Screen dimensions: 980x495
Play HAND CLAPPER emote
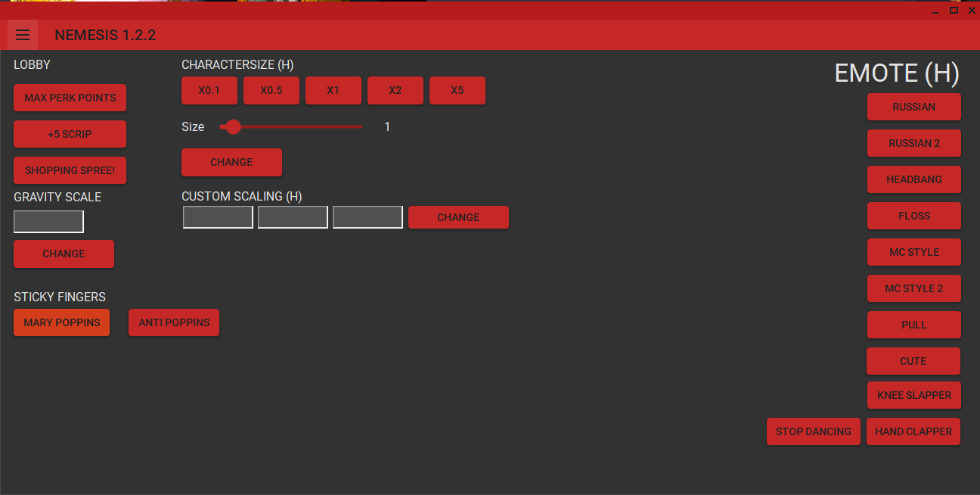tap(913, 431)
